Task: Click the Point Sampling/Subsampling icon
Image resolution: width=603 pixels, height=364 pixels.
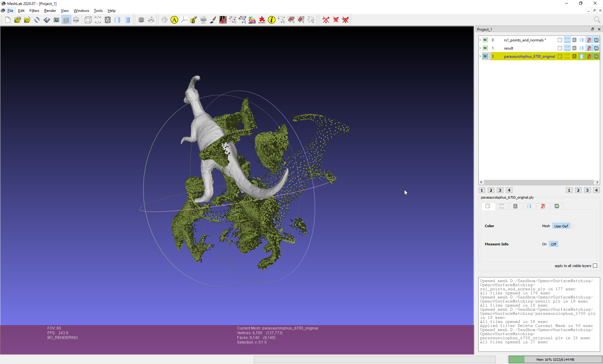Action: pyautogui.click(x=96, y=20)
